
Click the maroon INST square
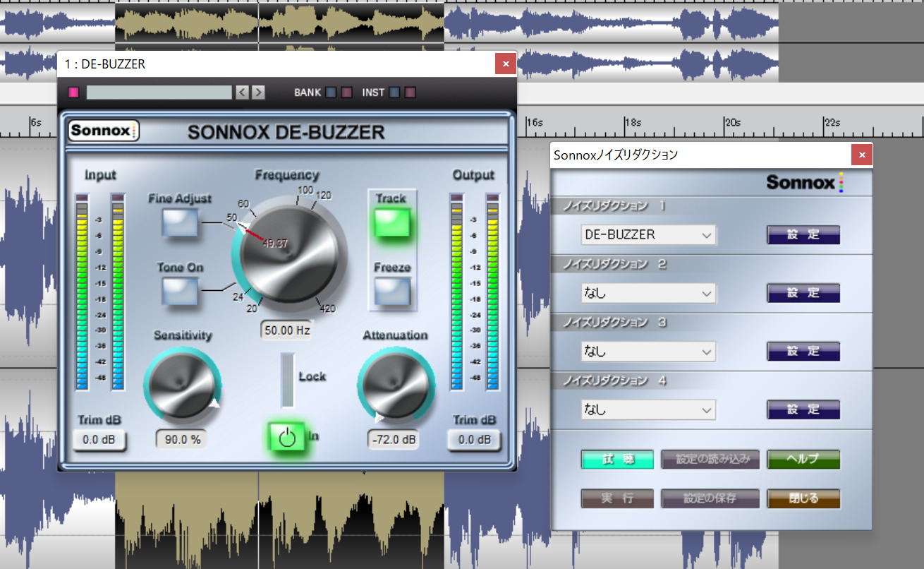point(410,92)
